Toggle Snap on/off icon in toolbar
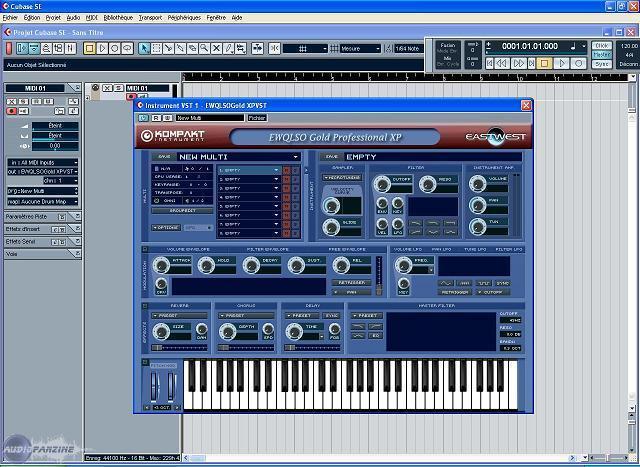The width and height of the screenshot is (640, 467). pyautogui.click(x=274, y=49)
